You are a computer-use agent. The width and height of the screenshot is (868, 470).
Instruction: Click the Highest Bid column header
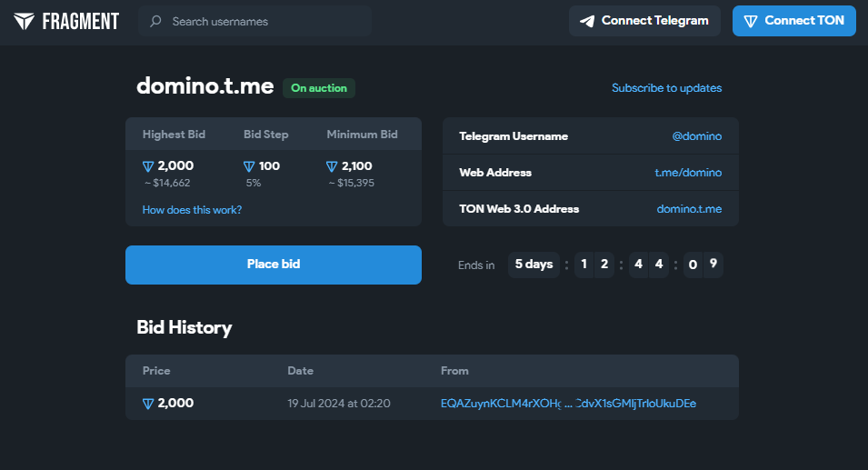(174, 135)
